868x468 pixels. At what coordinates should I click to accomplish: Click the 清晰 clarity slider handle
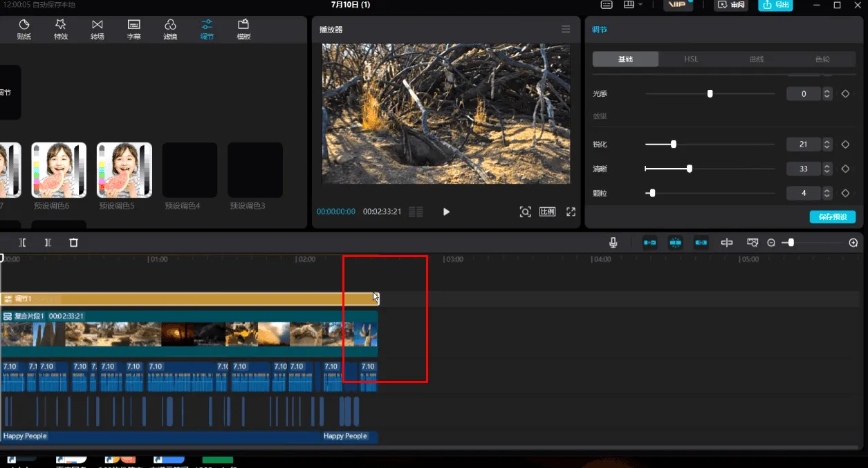689,169
